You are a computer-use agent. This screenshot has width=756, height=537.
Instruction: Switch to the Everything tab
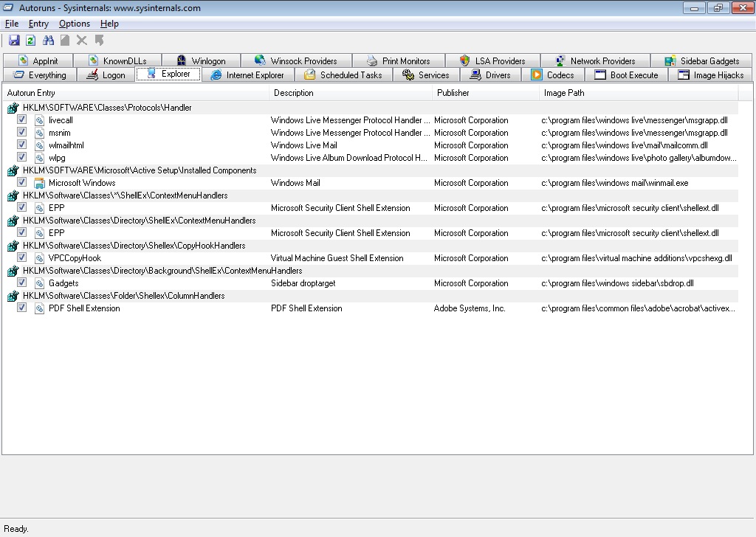40,75
